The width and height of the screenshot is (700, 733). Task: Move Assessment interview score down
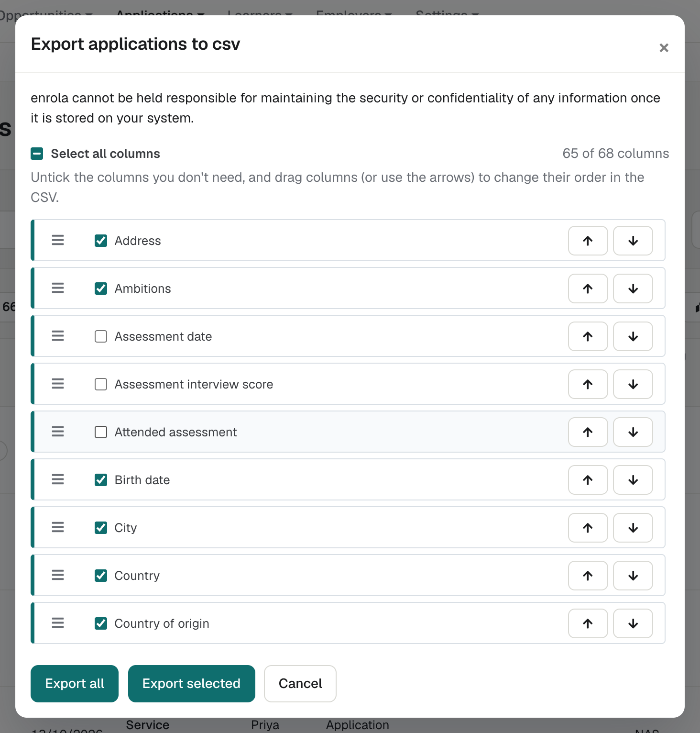633,384
